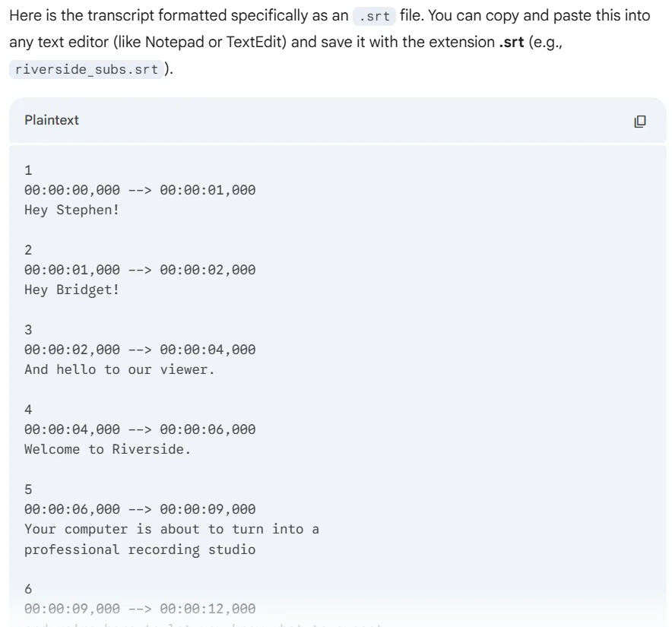Click the line 'professional recording studio'

coord(140,549)
